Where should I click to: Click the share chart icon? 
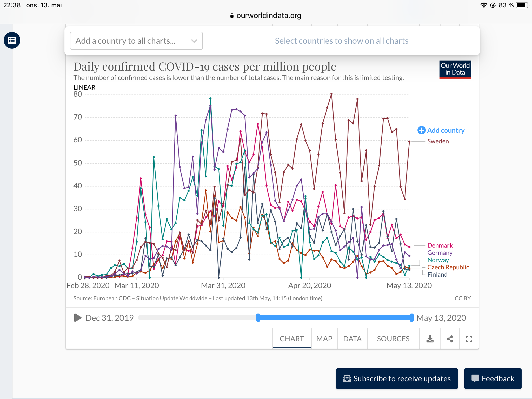(x=450, y=339)
